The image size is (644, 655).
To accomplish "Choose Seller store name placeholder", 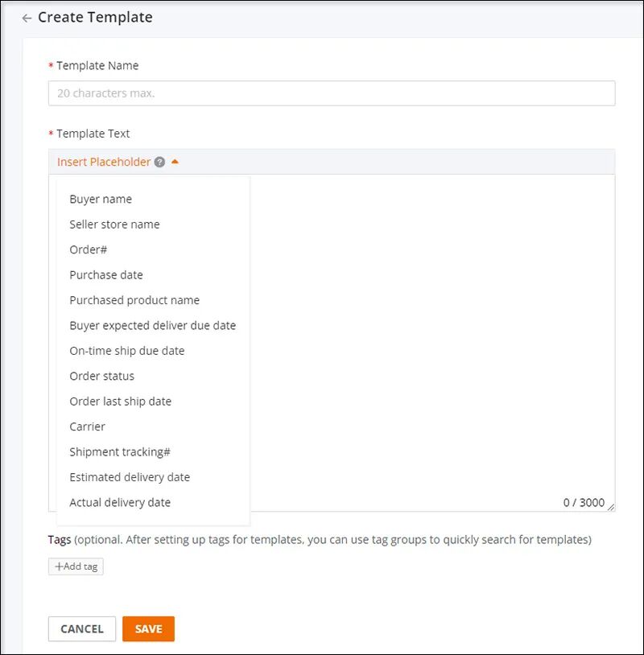I will pos(114,225).
